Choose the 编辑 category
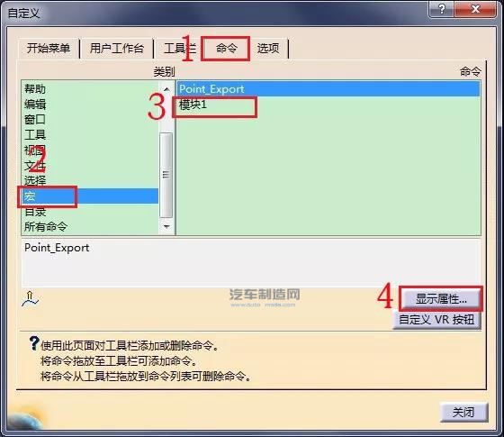 pyautogui.click(x=35, y=104)
